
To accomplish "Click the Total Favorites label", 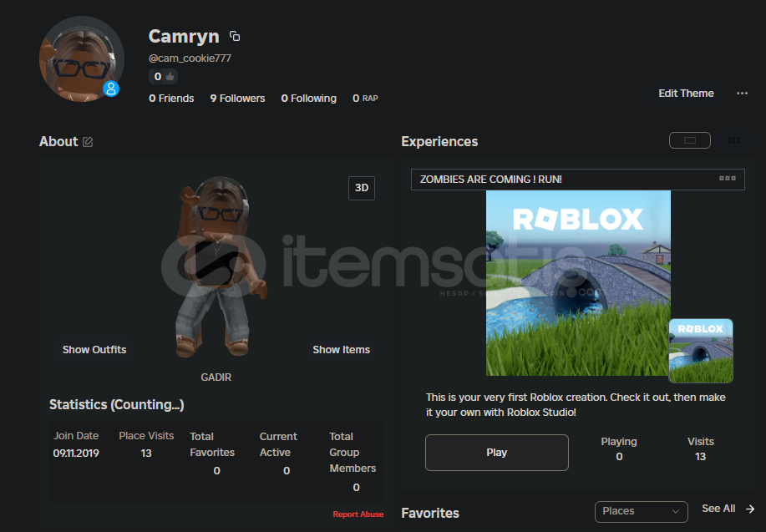I will click(212, 444).
